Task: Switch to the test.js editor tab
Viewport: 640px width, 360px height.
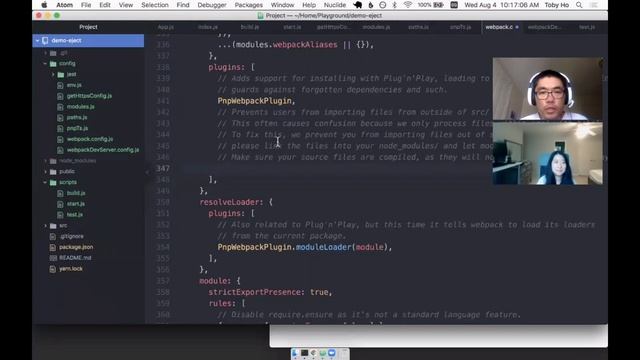Action: pos(587,27)
